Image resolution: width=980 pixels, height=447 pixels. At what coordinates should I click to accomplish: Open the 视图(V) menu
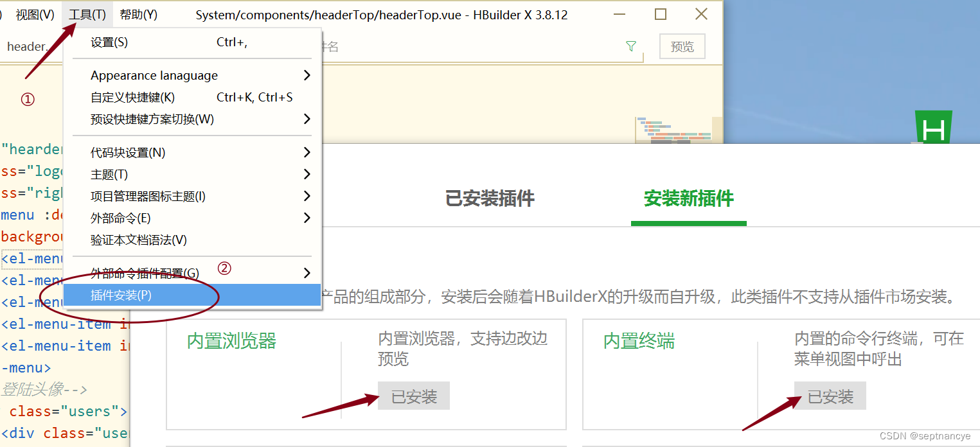(35, 15)
